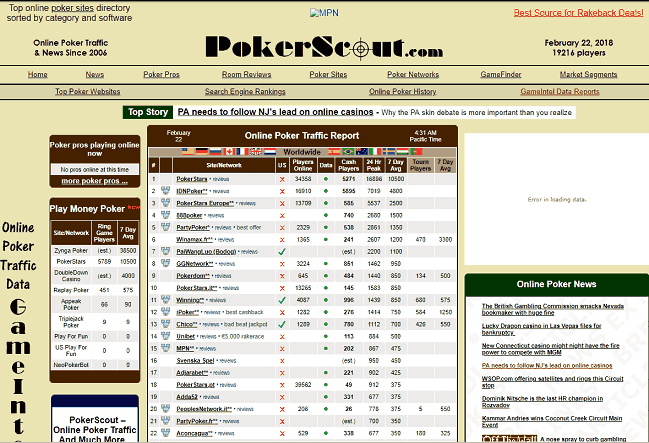Click the red US X mark for PokerStars row 1
This screenshot has height=443, width=649.
click(x=282, y=179)
